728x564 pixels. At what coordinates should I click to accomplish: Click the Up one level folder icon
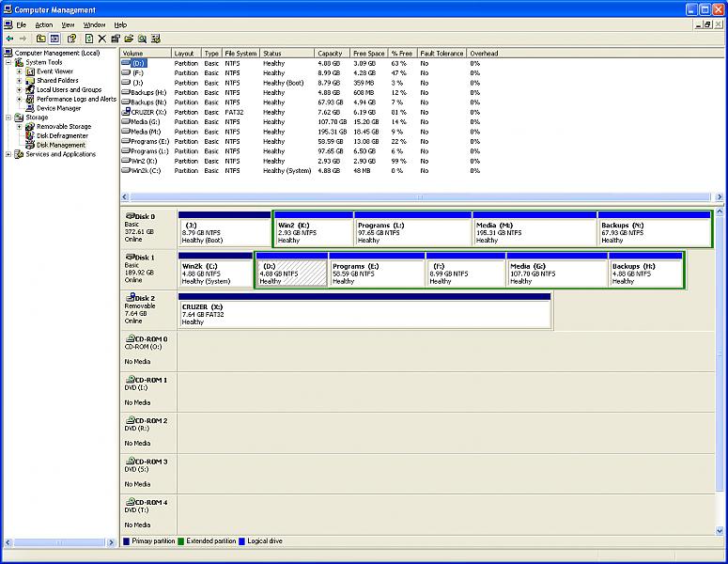(x=40, y=39)
